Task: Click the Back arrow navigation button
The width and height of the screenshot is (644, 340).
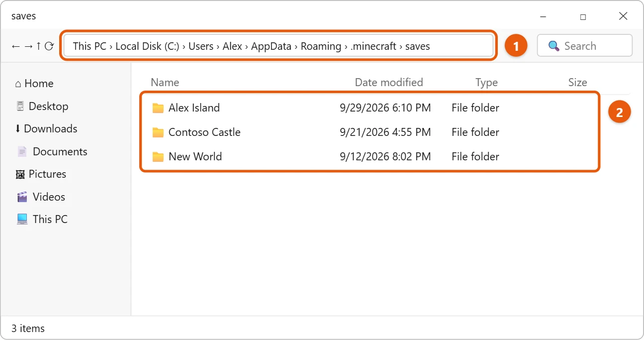Action: coord(16,46)
